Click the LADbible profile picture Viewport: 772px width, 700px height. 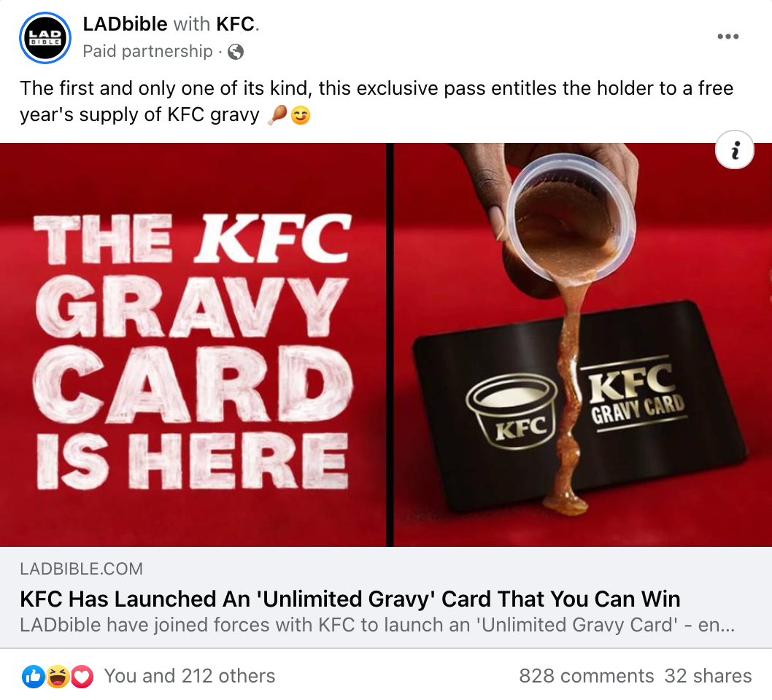tap(45, 38)
